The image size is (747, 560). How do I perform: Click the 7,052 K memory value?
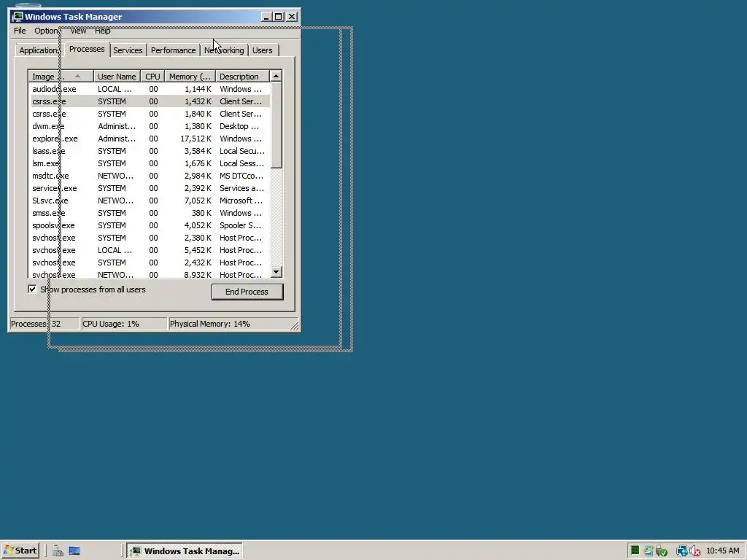198,201
